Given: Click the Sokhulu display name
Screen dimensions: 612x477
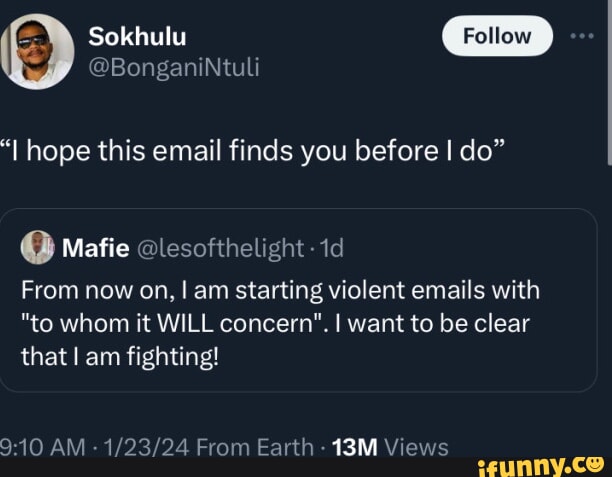Looking at the screenshot, I should (x=137, y=37).
